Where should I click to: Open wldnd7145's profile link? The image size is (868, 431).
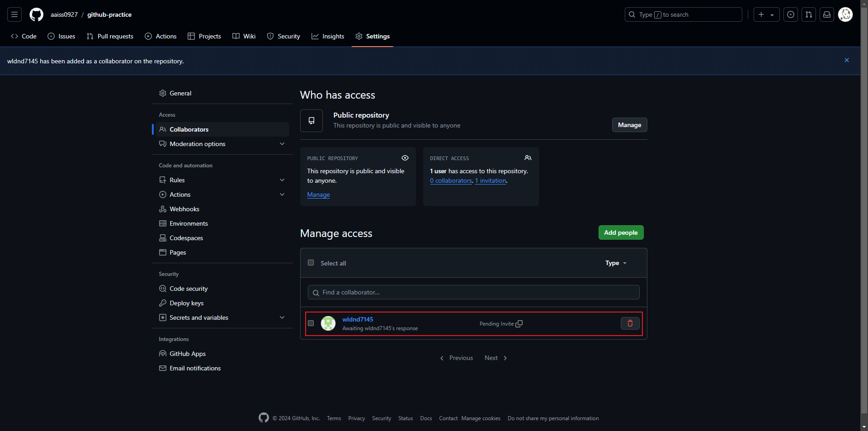click(358, 319)
